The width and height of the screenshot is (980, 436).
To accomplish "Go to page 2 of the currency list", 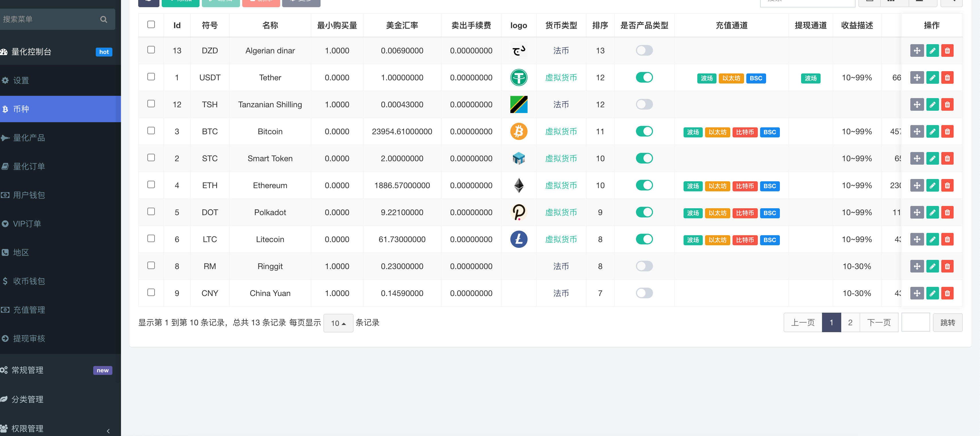I will (x=850, y=322).
